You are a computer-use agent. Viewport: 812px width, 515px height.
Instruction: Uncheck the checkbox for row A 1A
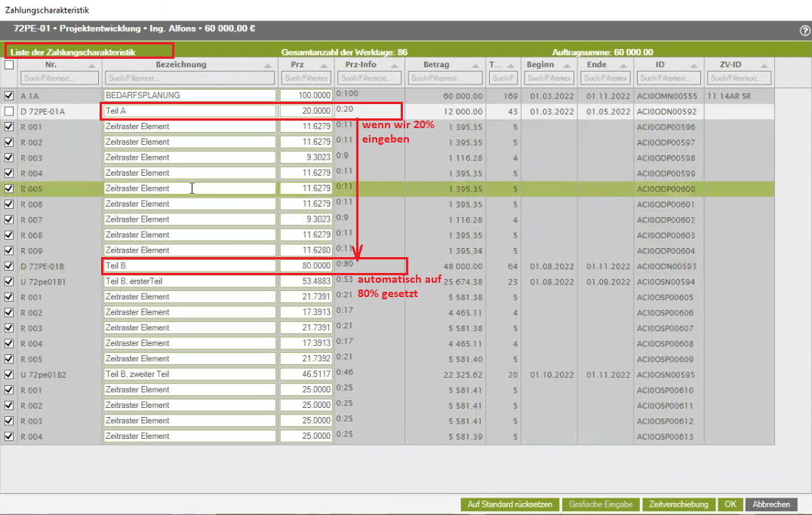[9, 96]
